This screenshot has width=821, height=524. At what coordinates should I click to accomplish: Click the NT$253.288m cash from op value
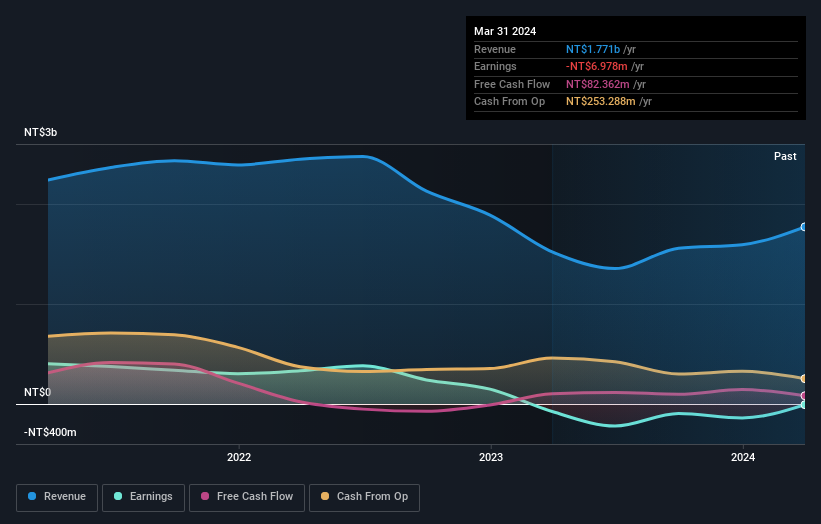pos(601,102)
